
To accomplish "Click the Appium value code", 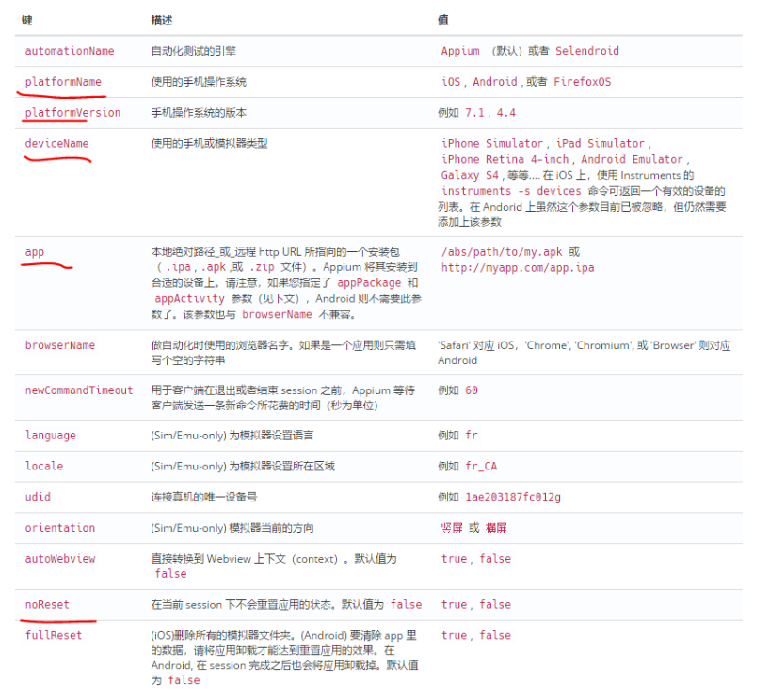I will [x=460, y=51].
